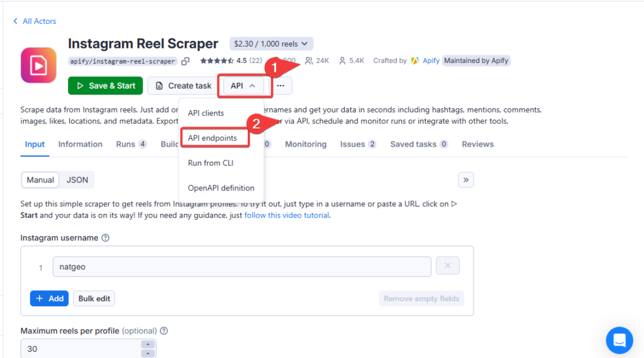The height and width of the screenshot is (358, 644).
Task: Go back to All Actors
Action: click(x=35, y=21)
